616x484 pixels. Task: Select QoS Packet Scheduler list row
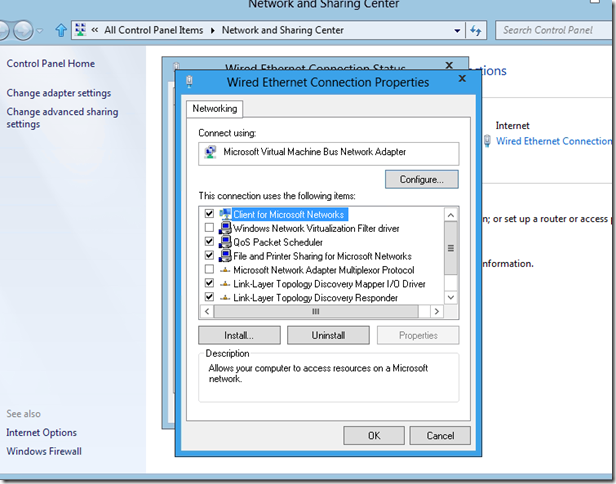[x=278, y=242]
